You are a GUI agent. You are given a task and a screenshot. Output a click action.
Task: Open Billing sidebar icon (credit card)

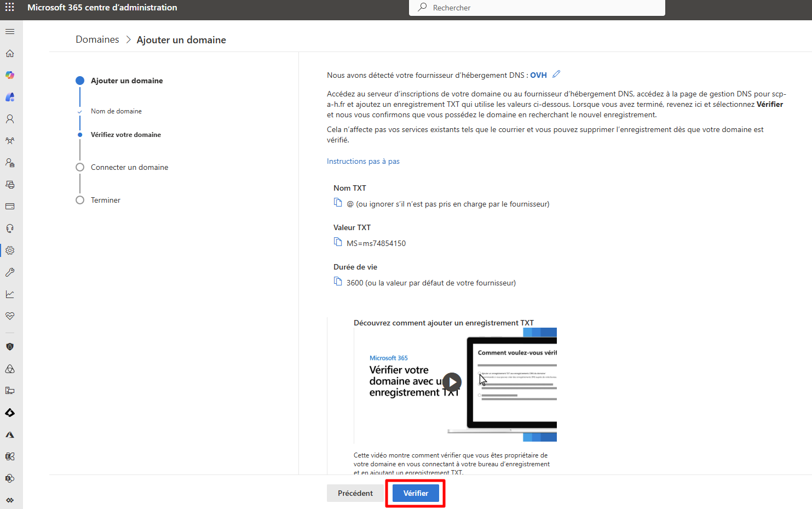tap(10, 207)
